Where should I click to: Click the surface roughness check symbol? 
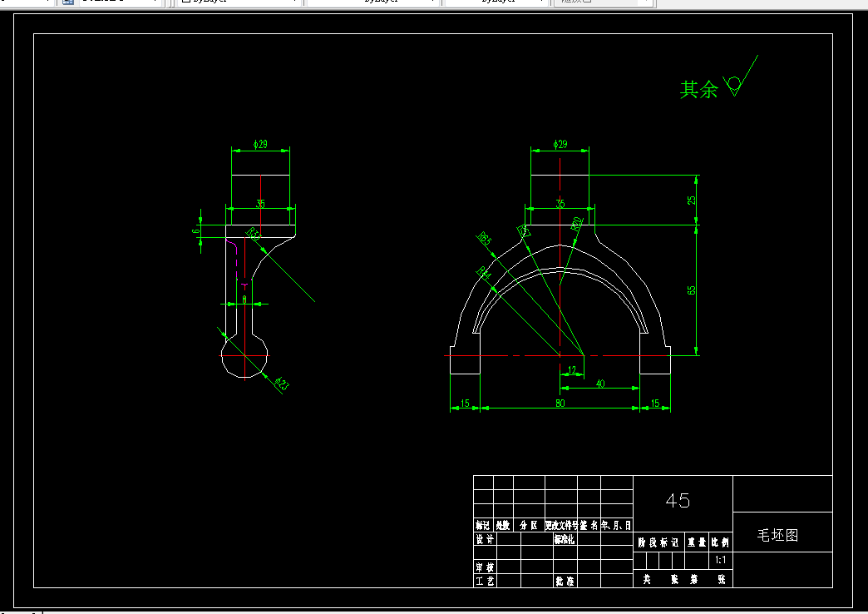(740, 77)
